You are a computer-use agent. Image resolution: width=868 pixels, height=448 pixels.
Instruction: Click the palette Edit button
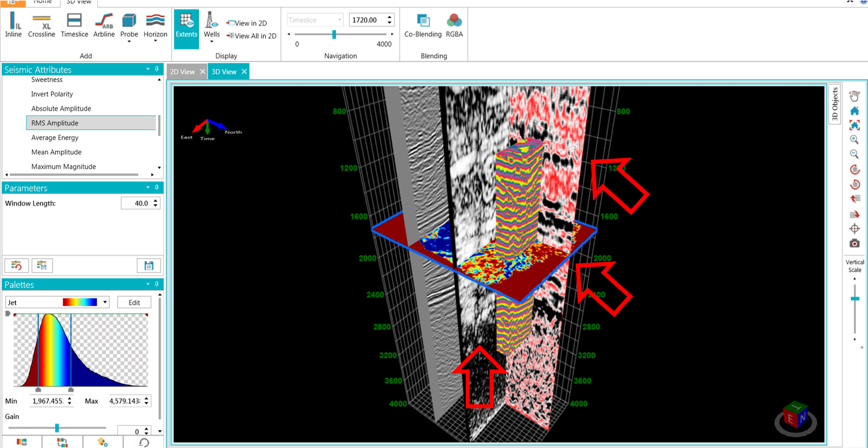click(x=134, y=303)
